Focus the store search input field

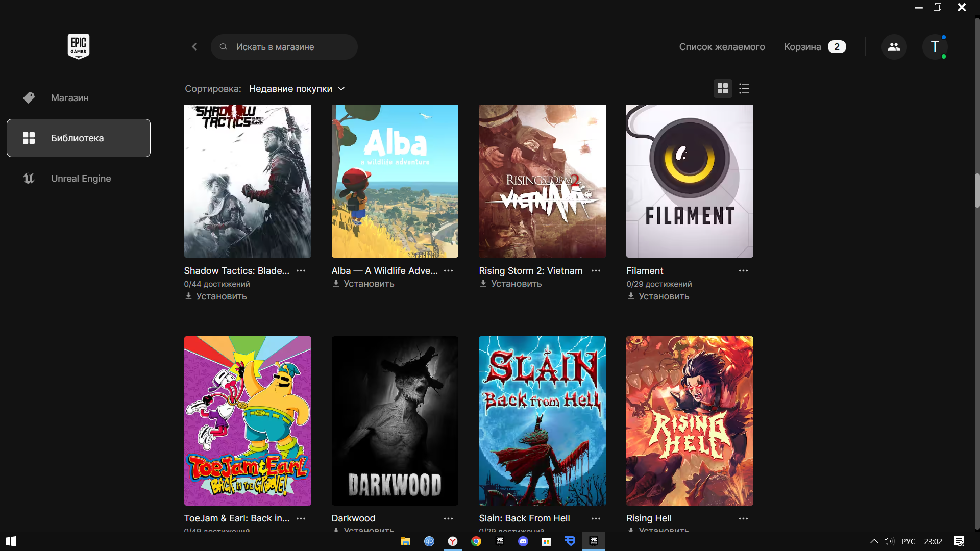[x=284, y=47]
